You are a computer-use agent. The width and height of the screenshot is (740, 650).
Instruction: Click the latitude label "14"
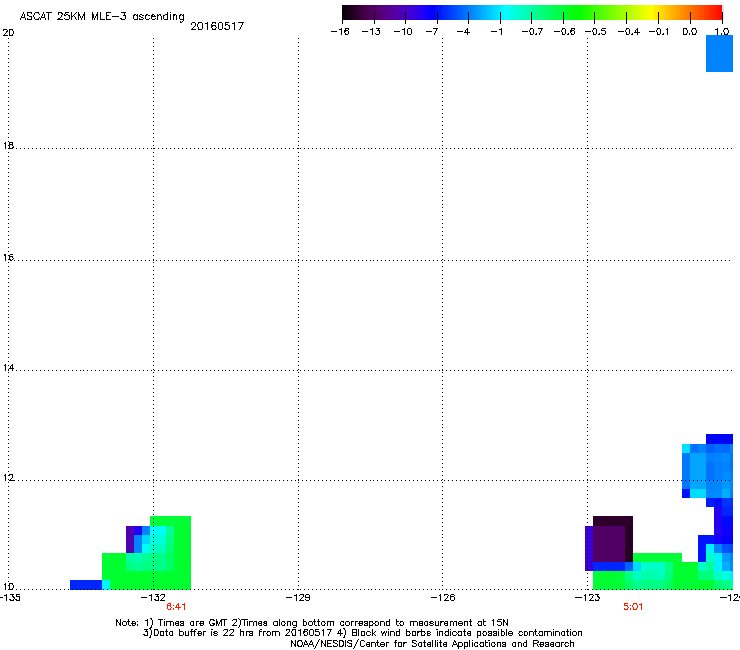tap(8, 368)
